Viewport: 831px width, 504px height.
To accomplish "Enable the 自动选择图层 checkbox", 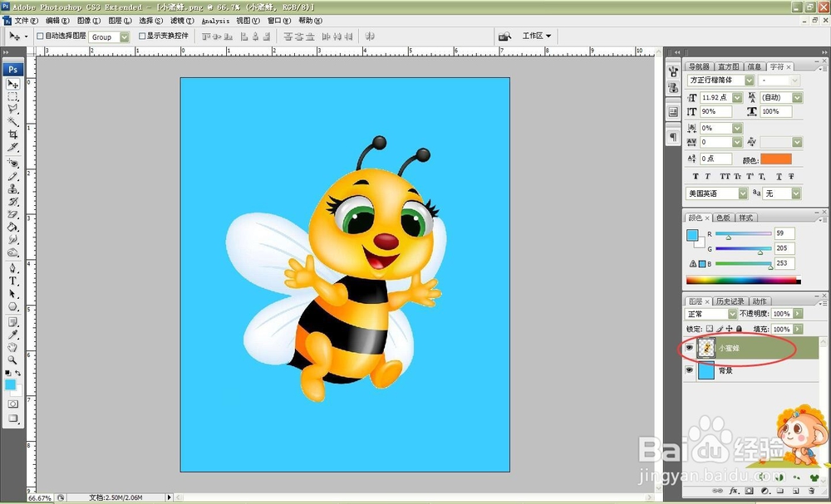I will point(39,37).
